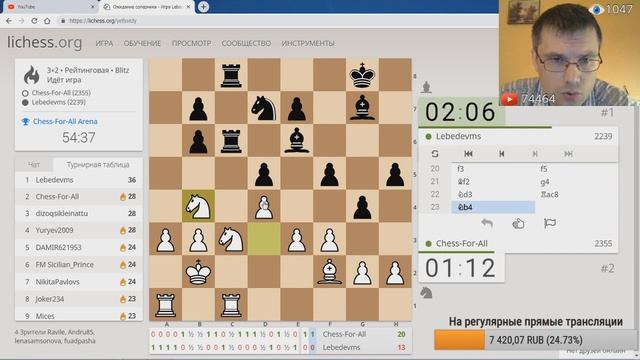Select FM Sicilian_Prince in the standings
Screen dimensions: 640x360
pos(79,264)
